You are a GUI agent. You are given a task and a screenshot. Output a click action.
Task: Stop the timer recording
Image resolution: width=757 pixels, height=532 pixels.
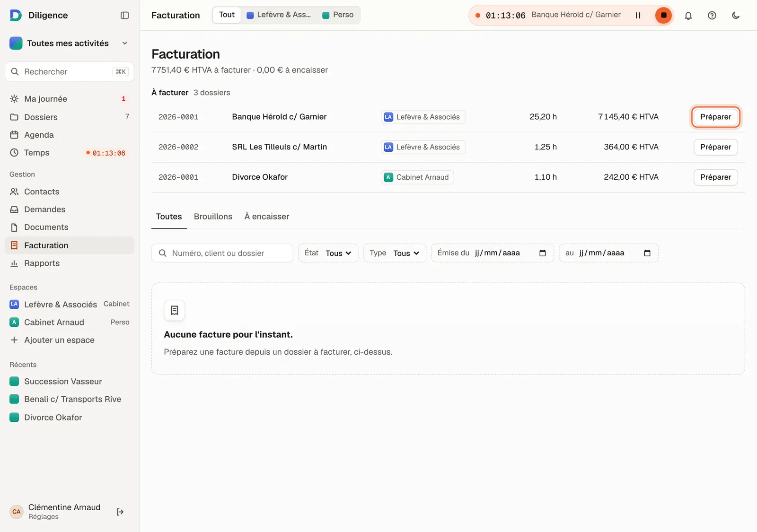[x=663, y=15]
